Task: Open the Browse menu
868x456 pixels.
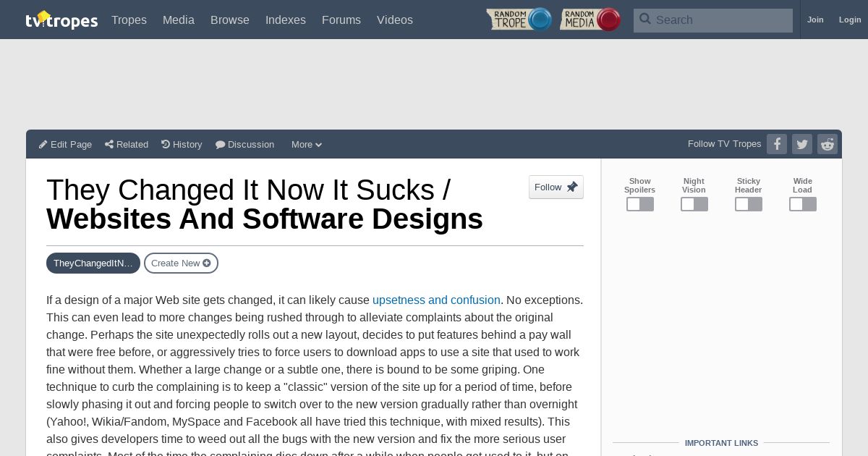Action: 230,20
